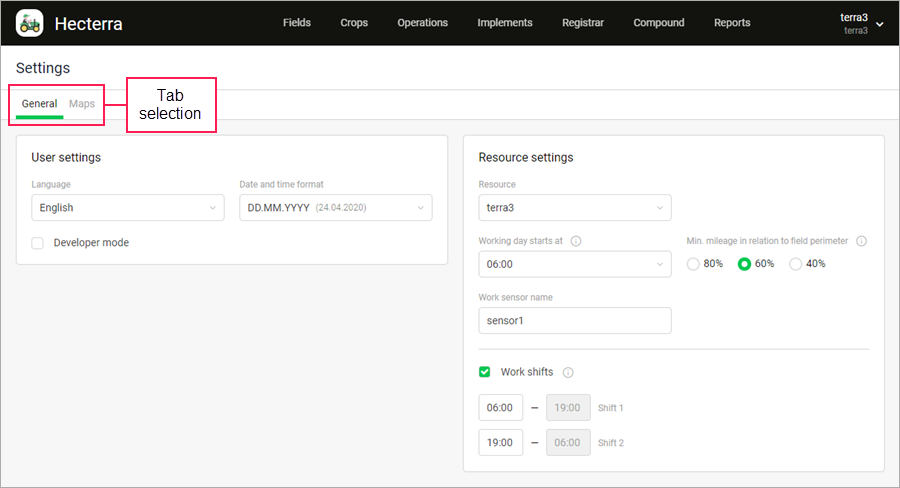This screenshot has width=900, height=488.
Task: Open the Language dropdown showing English
Action: coord(128,208)
